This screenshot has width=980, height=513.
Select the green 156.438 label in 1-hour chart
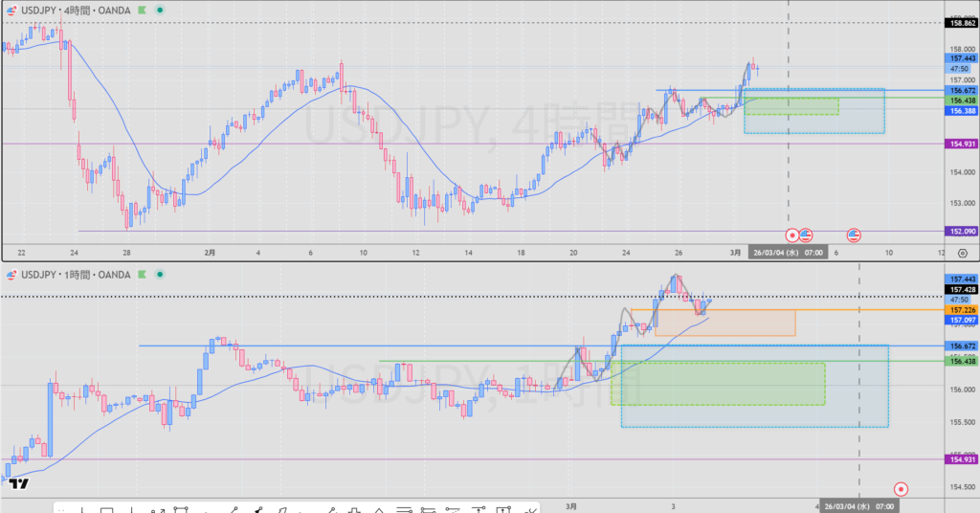click(x=961, y=361)
